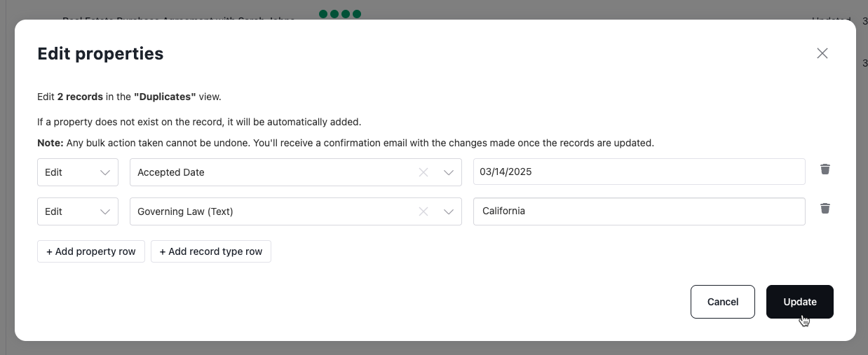Confirm changes with the Update button
Image resolution: width=868 pixels, height=355 pixels.
799,302
